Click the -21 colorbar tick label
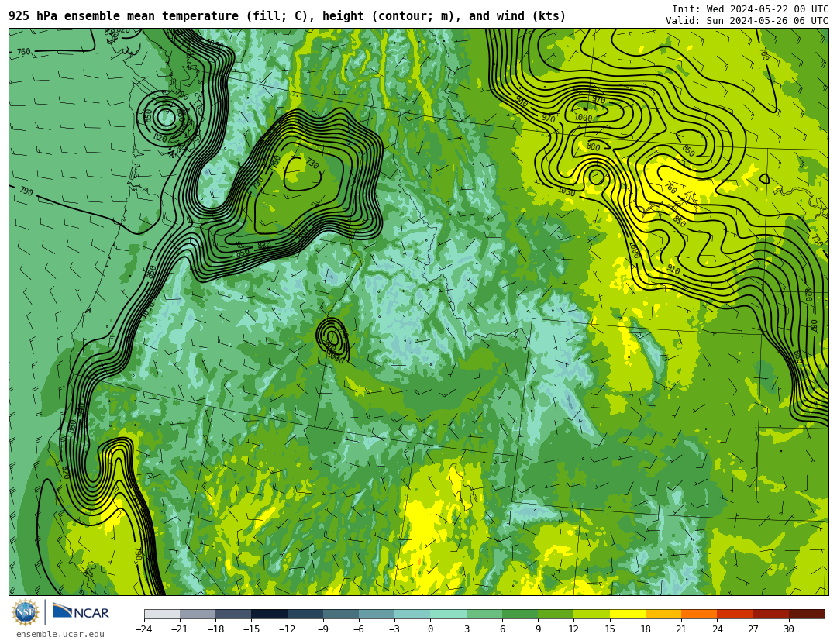Viewport: 837px width, 644px height. pyautogui.click(x=179, y=629)
